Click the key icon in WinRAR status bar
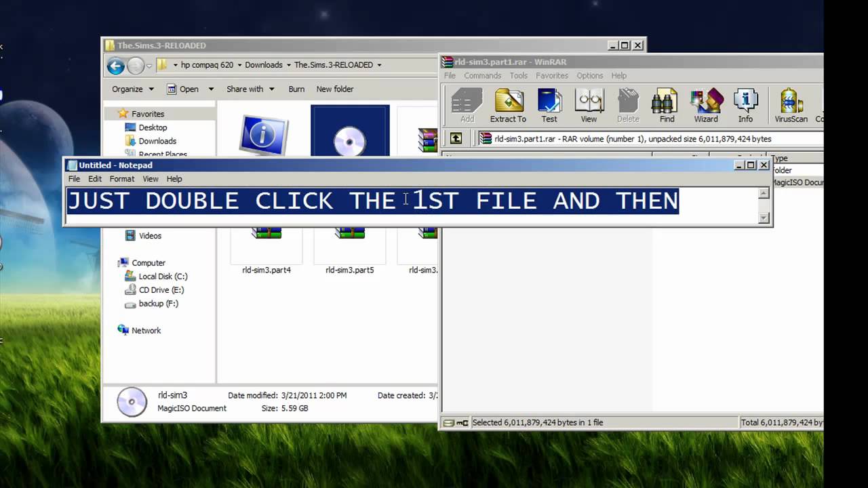Viewport: 868px width, 488px height. [462, 423]
